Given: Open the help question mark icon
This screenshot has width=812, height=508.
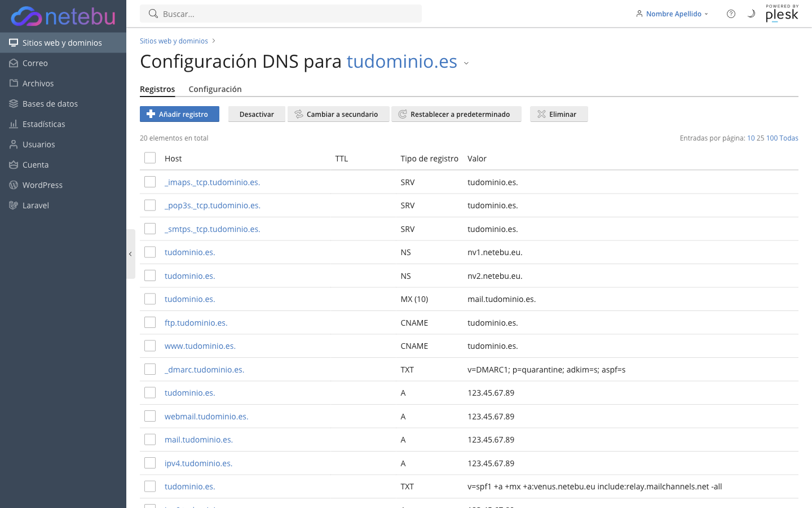Looking at the screenshot, I should click(731, 14).
